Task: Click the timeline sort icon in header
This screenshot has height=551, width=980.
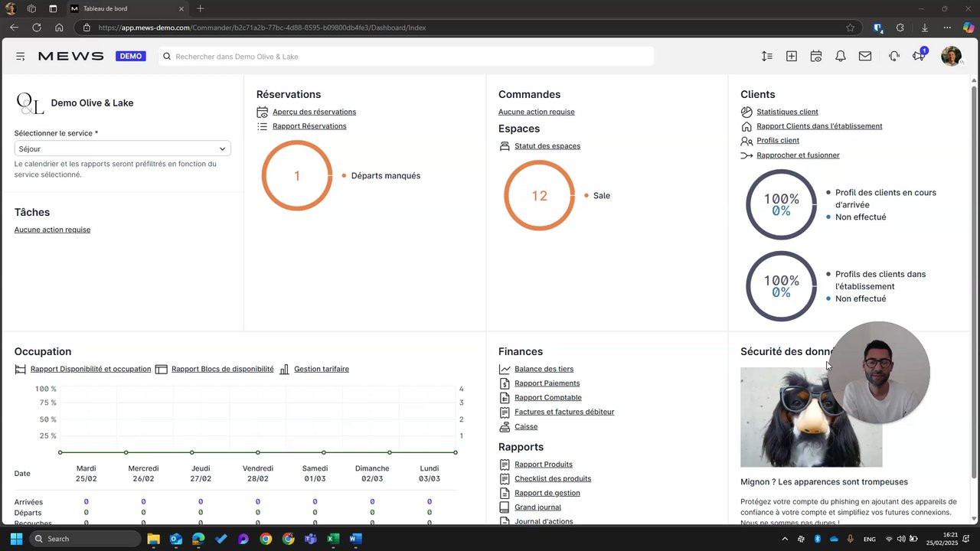Action: pos(767,57)
